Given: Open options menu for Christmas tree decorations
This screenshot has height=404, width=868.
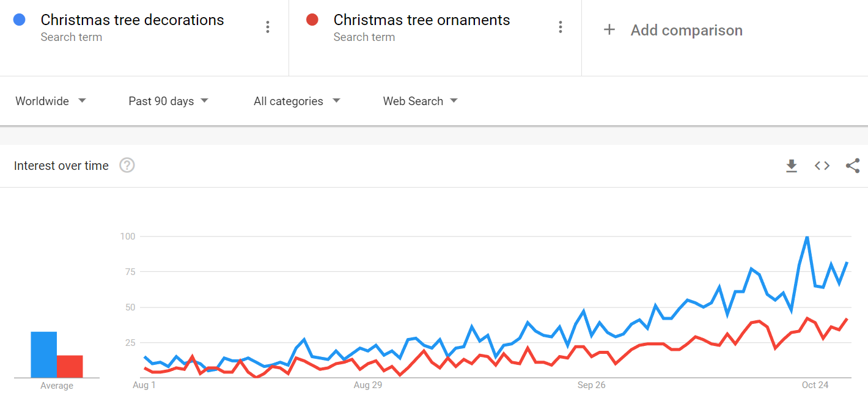Looking at the screenshot, I should pyautogui.click(x=267, y=27).
